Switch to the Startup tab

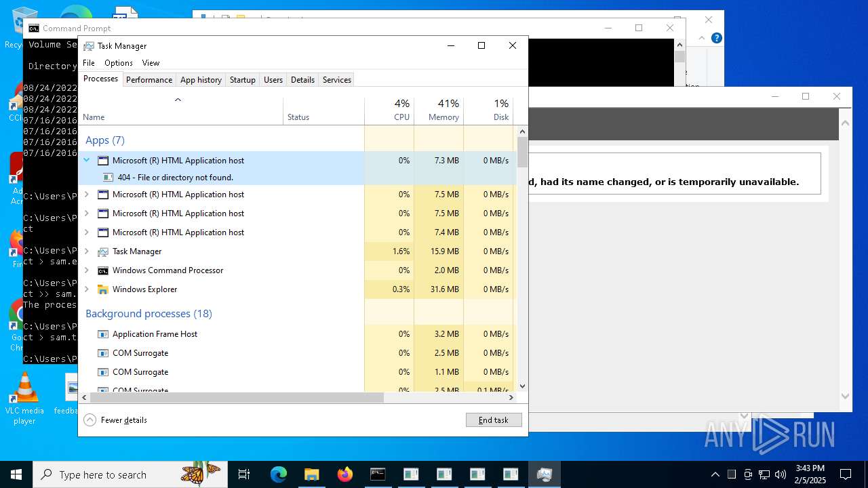click(x=242, y=80)
